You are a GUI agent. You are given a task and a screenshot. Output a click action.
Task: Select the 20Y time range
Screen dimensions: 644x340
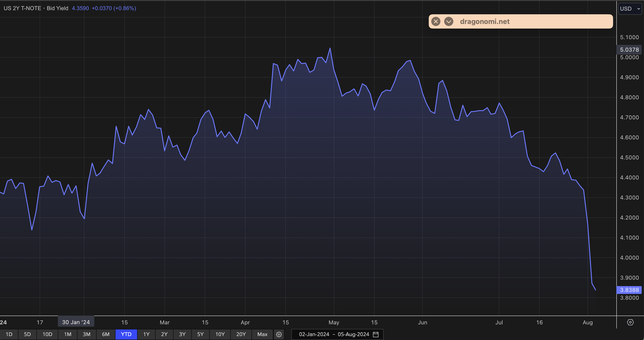pyautogui.click(x=241, y=334)
